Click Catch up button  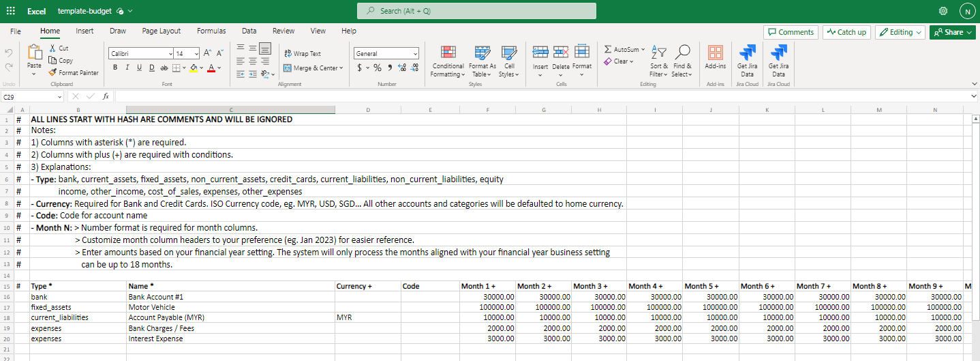[x=846, y=32]
